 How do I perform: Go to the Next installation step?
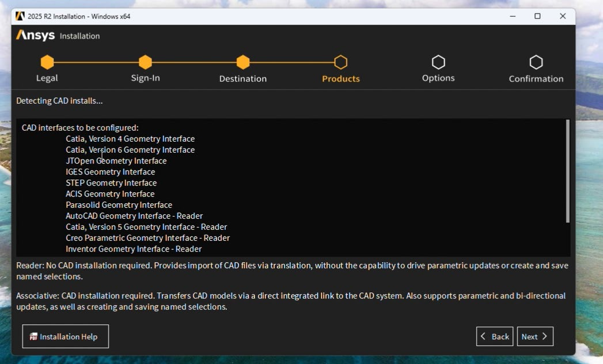[x=534, y=336]
